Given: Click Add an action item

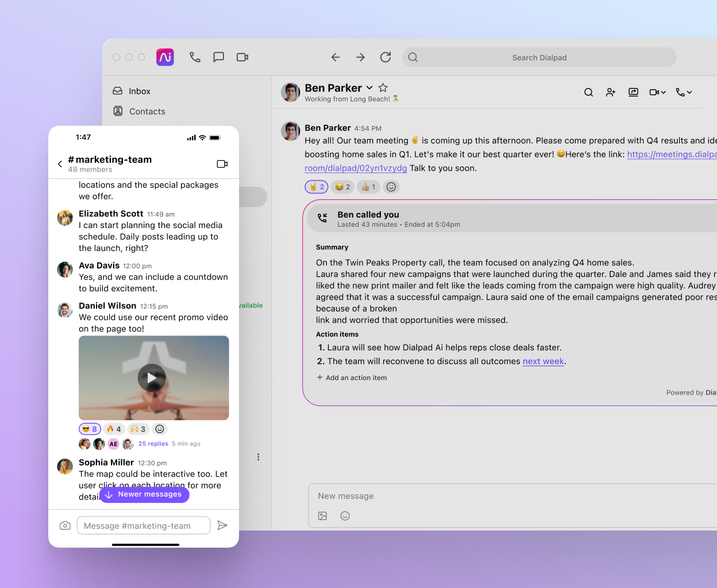Looking at the screenshot, I should click(352, 377).
